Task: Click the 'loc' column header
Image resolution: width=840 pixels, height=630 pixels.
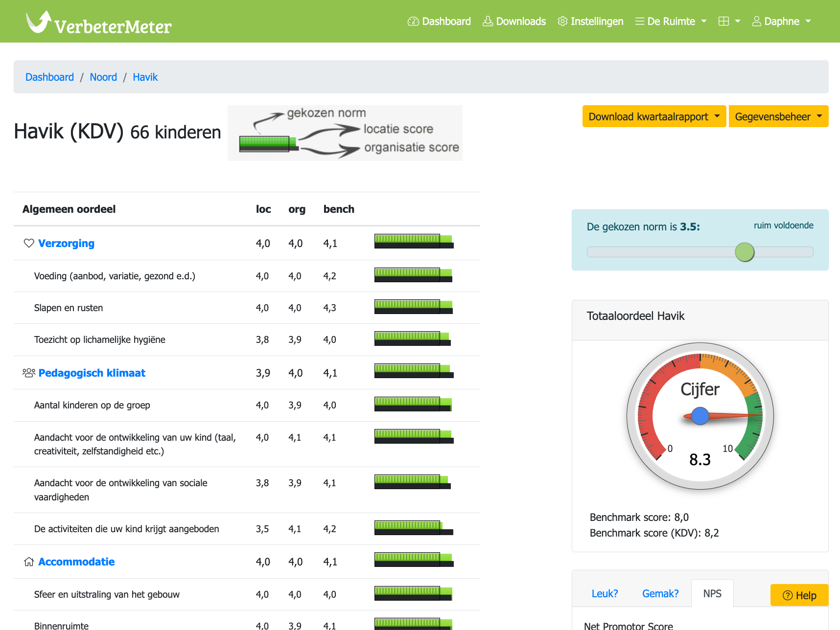Action: tap(263, 209)
